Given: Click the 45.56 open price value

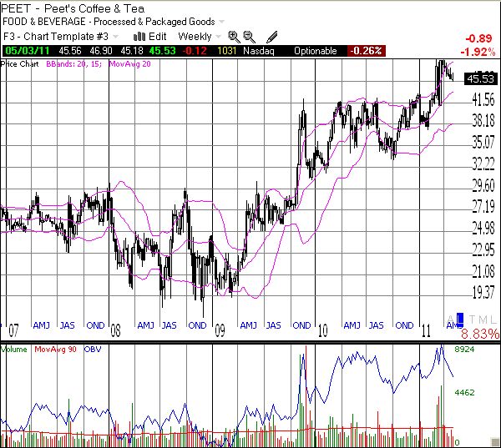Looking at the screenshot, I should coord(70,51).
